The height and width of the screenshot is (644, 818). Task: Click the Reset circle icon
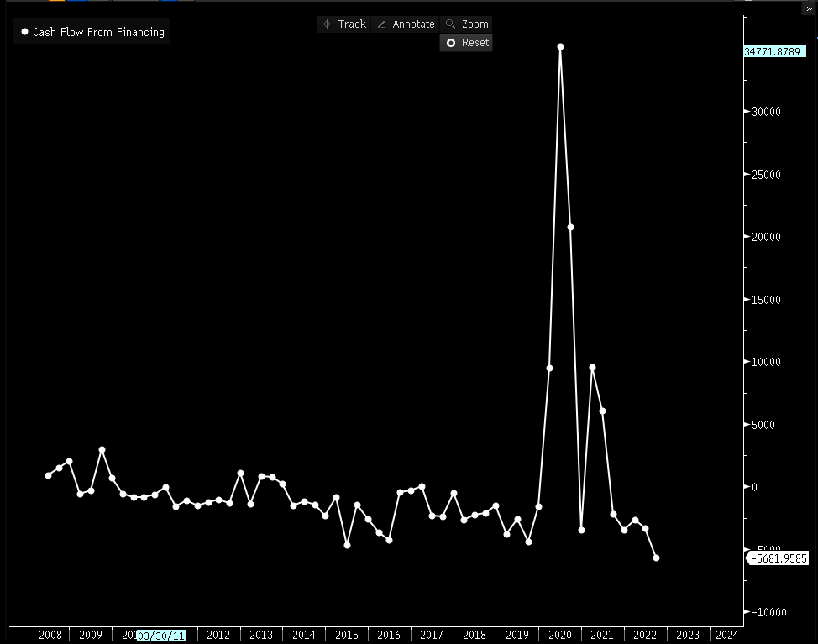click(x=451, y=43)
